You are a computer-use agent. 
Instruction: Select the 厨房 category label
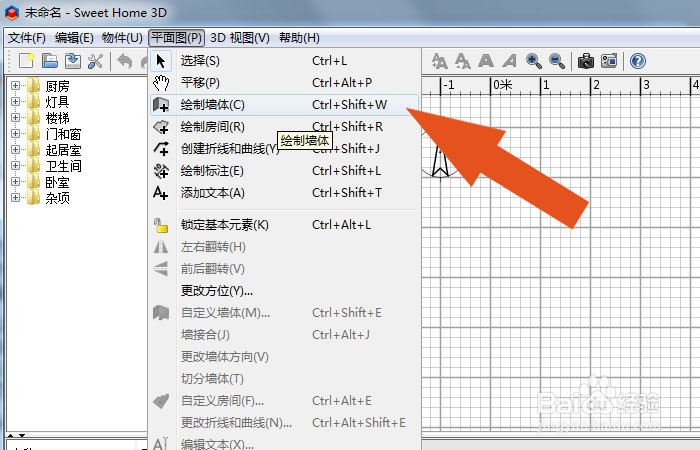pos(58,86)
